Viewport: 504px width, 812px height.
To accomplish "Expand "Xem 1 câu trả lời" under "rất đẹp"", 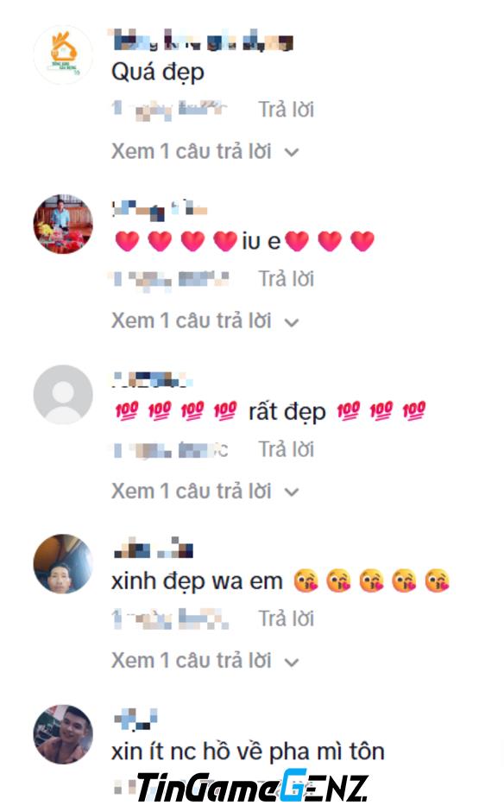I will coord(205,492).
